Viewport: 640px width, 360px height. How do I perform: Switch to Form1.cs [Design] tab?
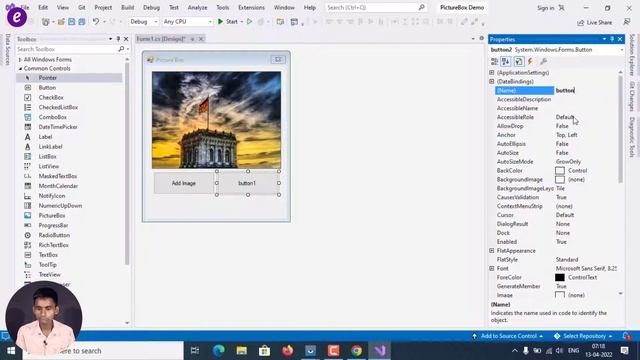point(161,39)
